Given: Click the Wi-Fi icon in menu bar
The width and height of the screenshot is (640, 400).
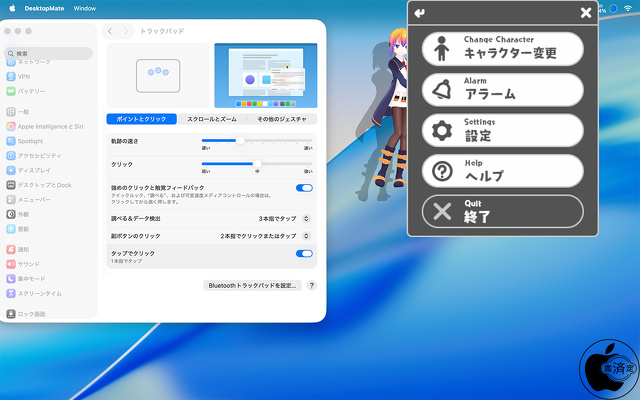Looking at the screenshot, I should tap(628, 8).
